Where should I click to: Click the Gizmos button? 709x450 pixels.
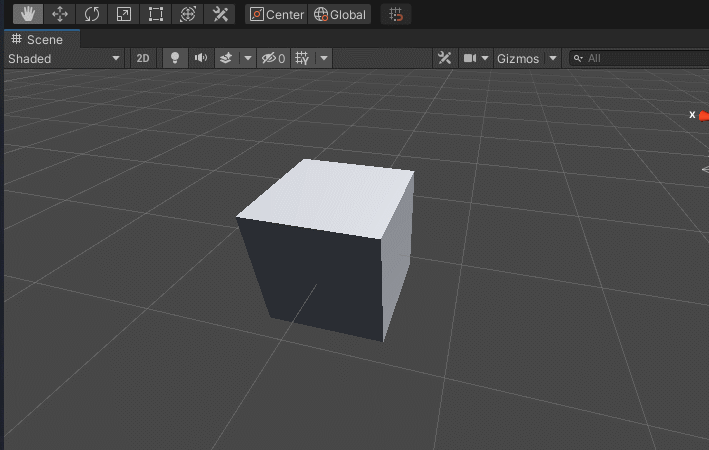coord(518,58)
